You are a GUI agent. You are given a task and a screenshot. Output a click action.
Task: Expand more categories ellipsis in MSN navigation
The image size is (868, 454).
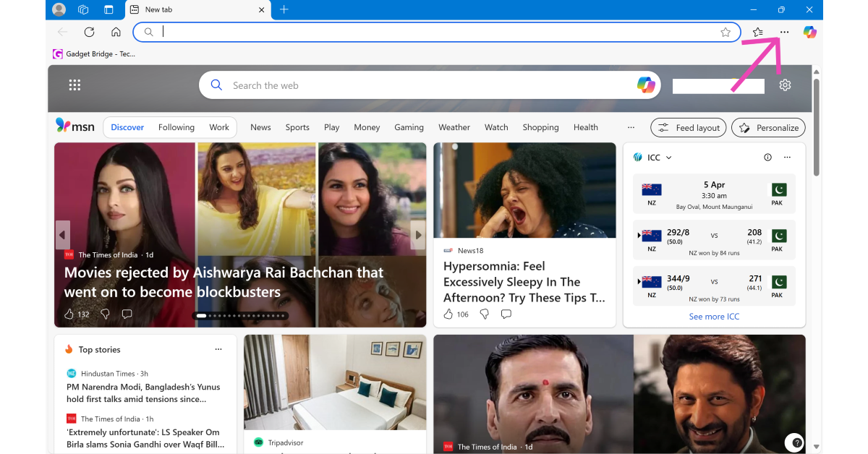click(631, 127)
